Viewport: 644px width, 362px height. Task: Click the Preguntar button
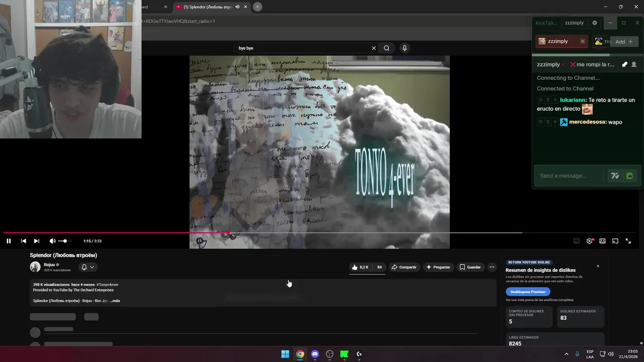(438, 267)
